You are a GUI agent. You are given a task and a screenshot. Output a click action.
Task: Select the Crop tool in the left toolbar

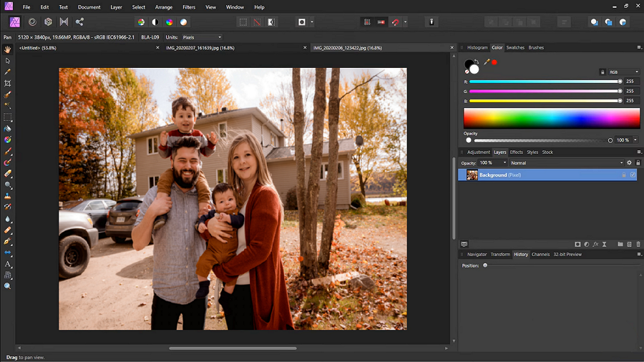point(8,83)
